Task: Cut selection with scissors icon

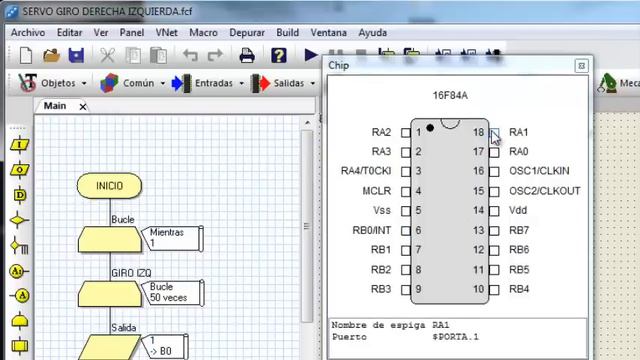Action: pos(107,55)
